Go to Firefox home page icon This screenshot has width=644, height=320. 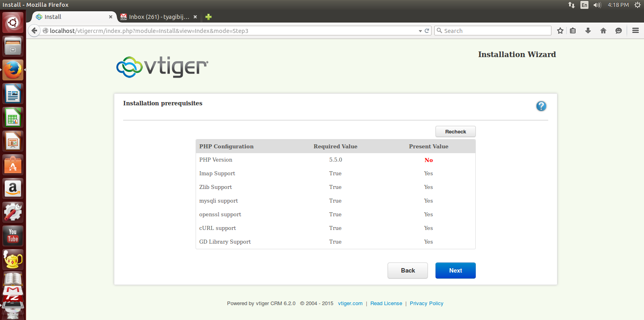603,31
